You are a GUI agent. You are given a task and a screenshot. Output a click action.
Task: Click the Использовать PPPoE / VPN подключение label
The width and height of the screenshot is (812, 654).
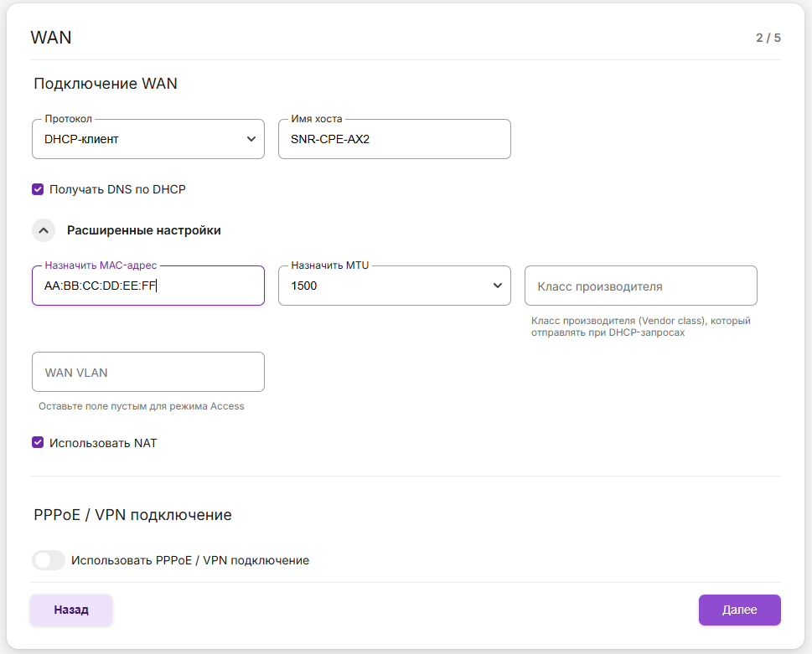190,560
